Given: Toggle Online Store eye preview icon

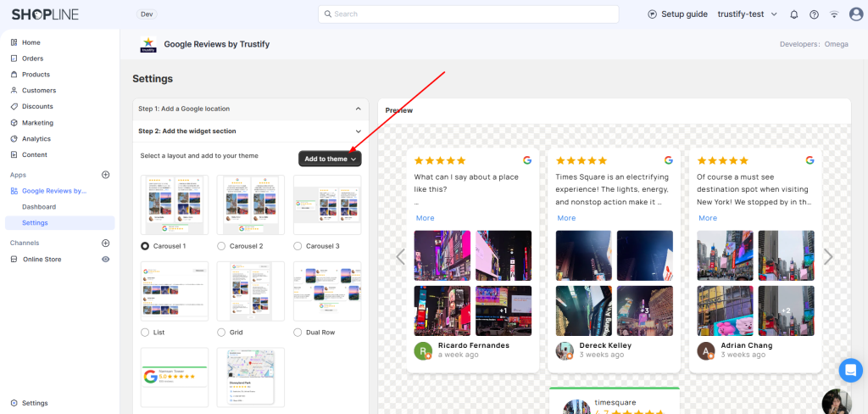Looking at the screenshot, I should click(x=106, y=260).
